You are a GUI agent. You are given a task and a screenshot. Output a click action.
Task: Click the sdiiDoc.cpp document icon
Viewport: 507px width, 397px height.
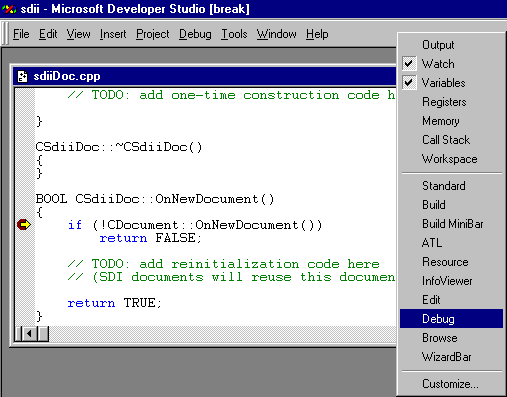pos(22,76)
